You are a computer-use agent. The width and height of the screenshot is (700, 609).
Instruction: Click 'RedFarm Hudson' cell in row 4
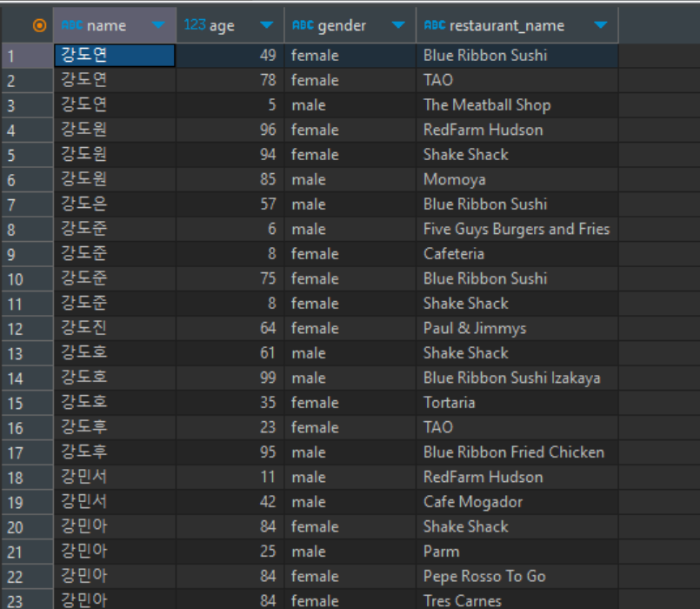tap(517, 130)
